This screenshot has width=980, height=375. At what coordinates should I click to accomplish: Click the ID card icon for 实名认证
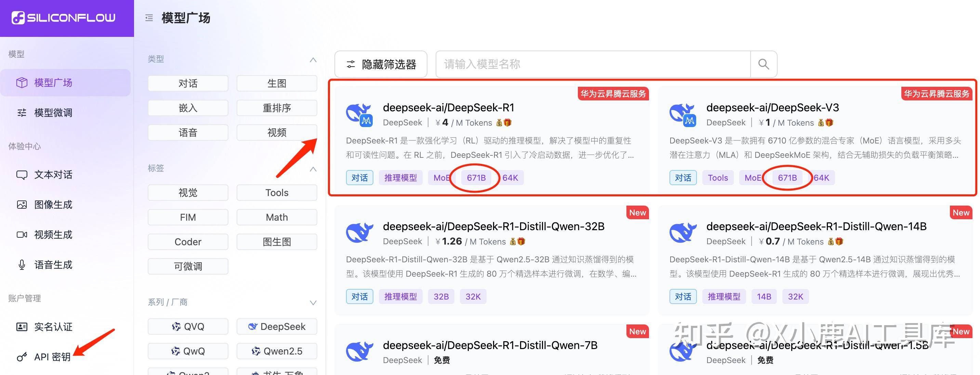[x=22, y=327]
